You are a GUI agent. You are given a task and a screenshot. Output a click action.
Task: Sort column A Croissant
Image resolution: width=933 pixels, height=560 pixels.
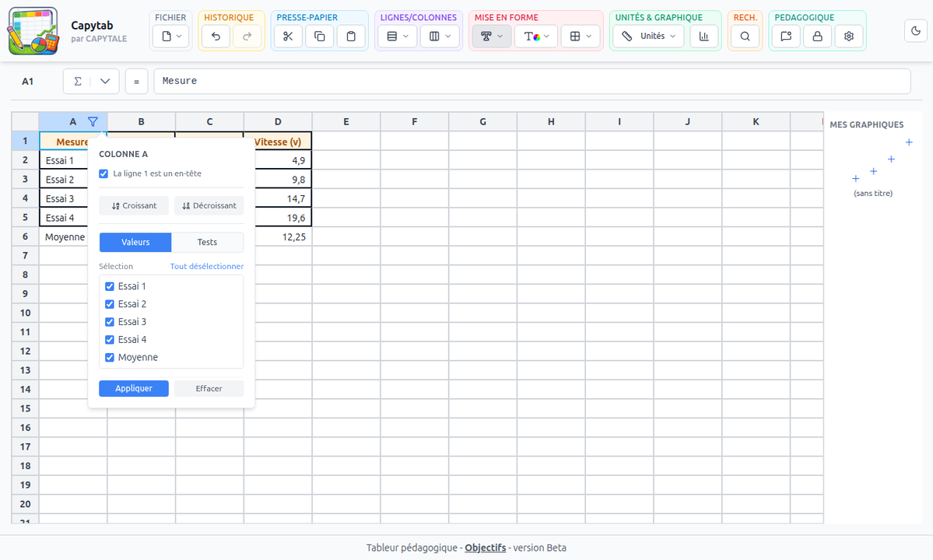click(134, 205)
